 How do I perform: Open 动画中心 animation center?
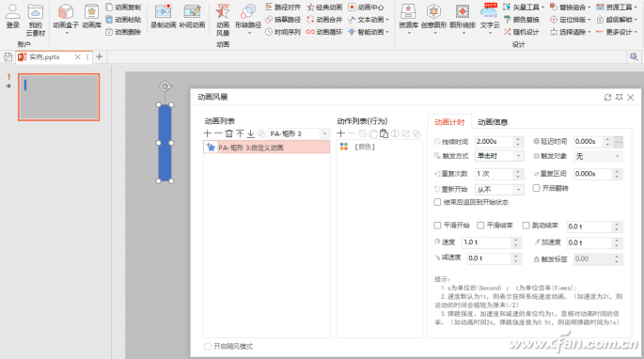pyautogui.click(x=366, y=7)
